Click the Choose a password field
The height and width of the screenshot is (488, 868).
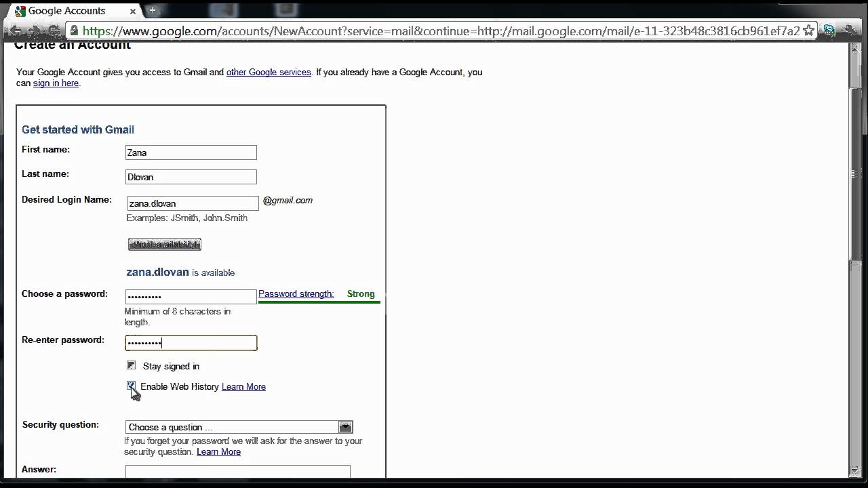[x=191, y=297]
